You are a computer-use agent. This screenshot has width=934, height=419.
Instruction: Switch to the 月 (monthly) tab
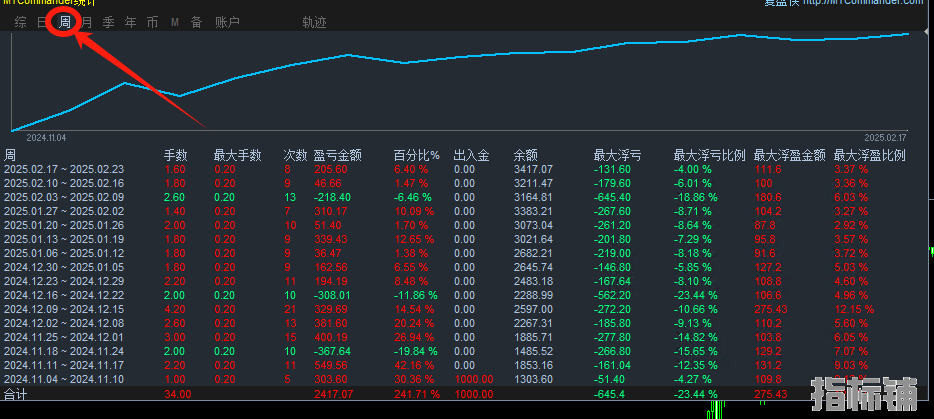tap(87, 22)
